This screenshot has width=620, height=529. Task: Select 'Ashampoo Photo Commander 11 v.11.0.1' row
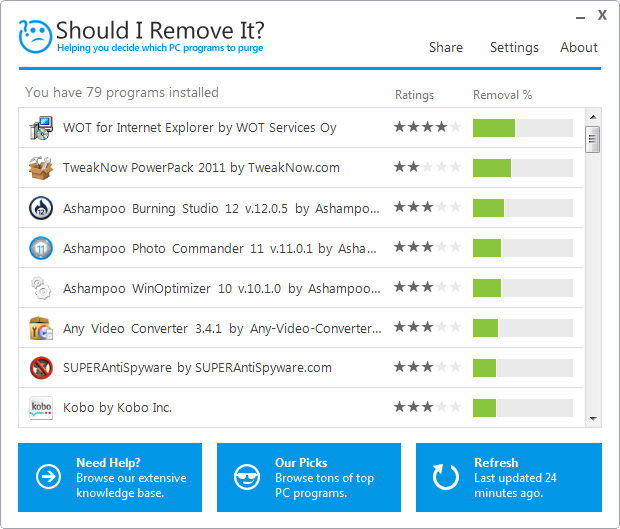pos(301,248)
